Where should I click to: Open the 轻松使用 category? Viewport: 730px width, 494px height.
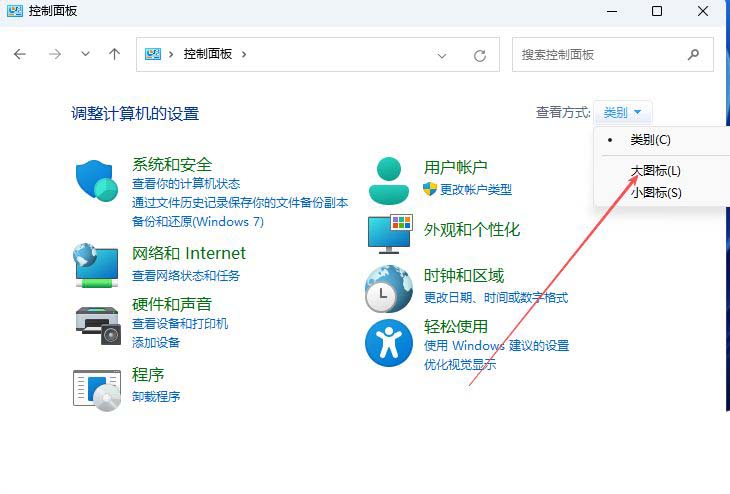[x=455, y=326]
